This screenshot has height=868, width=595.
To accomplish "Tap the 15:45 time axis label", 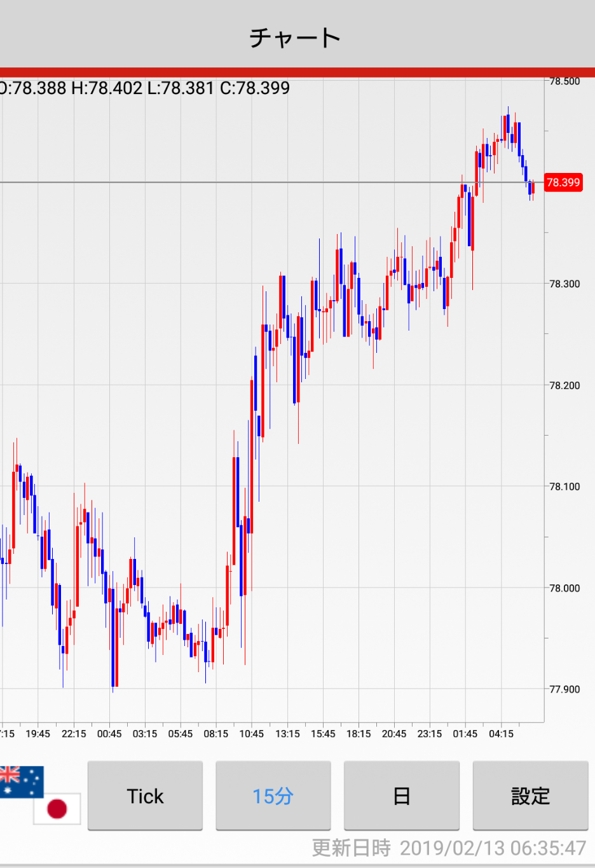I will pyautogui.click(x=323, y=734).
